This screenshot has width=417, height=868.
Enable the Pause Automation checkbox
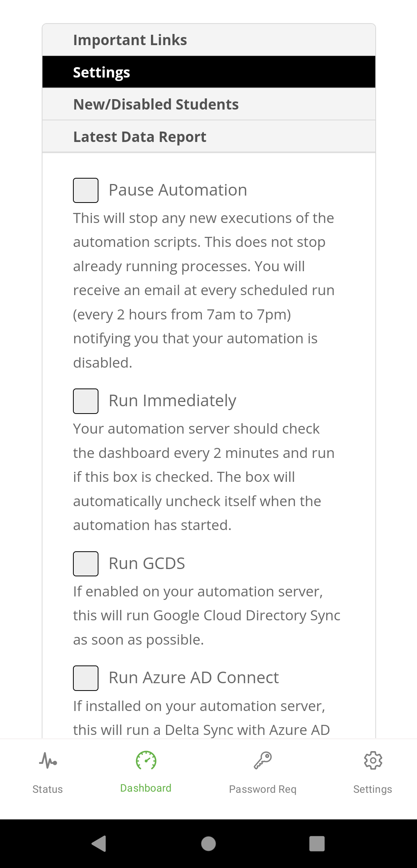[x=86, y=190]
